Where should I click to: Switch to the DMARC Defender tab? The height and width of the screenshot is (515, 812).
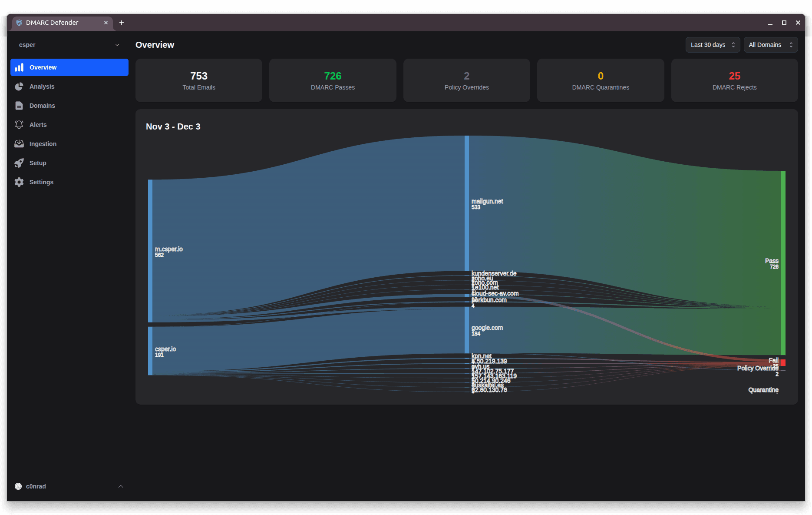[x=52, y=23]
